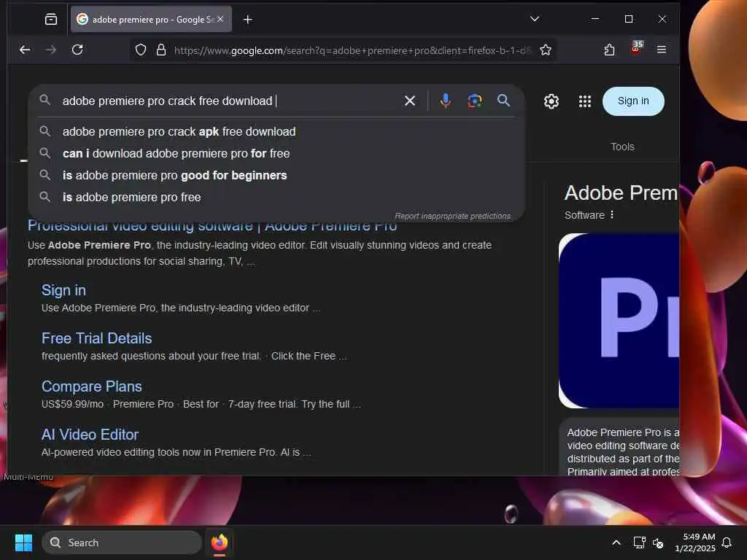Go forward to the next page
This screenshot has height=560, width=747.
pyautogui.click(x=51, y=50)
